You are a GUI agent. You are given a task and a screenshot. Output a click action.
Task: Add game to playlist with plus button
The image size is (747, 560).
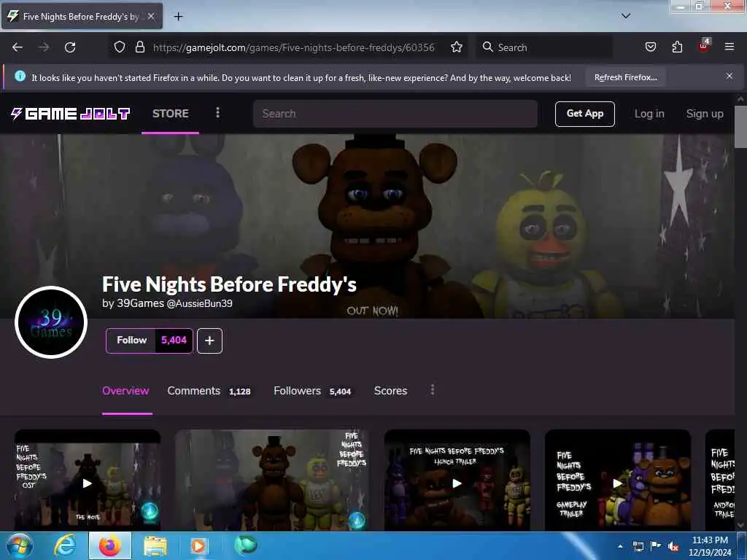[x=209, y=341]
